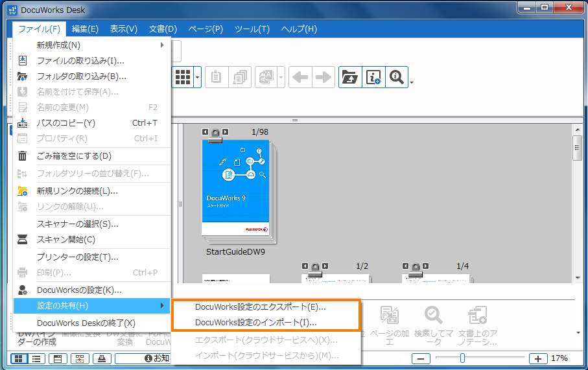
Task: Click the paste clipboard toolbar icon
Action: click(217, 77)
